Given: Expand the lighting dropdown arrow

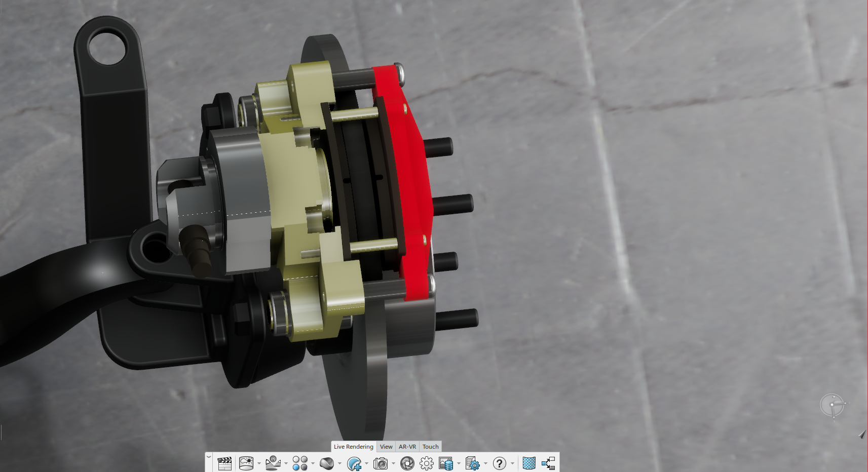Looking at the screenshot, I should click(x=286, y=463).
